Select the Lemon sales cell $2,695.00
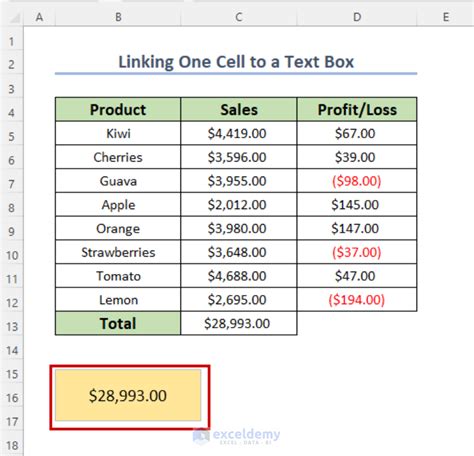Viewport: 474px width, 456px height. coord(239,300)
